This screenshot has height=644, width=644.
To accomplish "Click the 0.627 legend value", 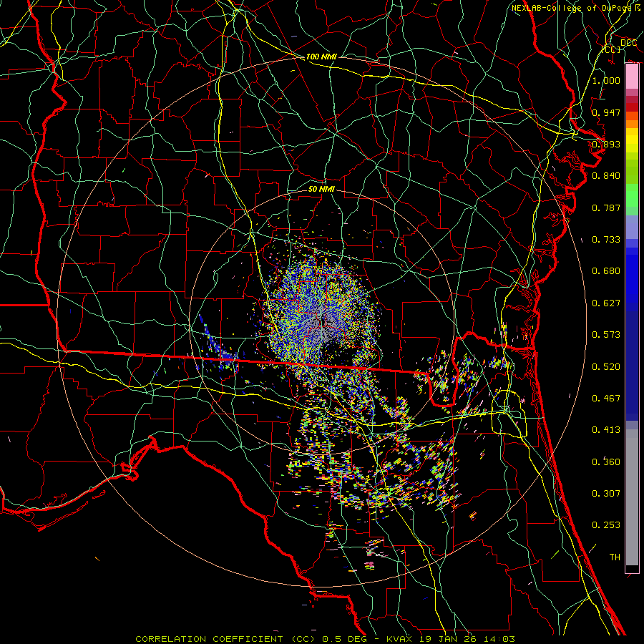I will [x=606, y=303].
